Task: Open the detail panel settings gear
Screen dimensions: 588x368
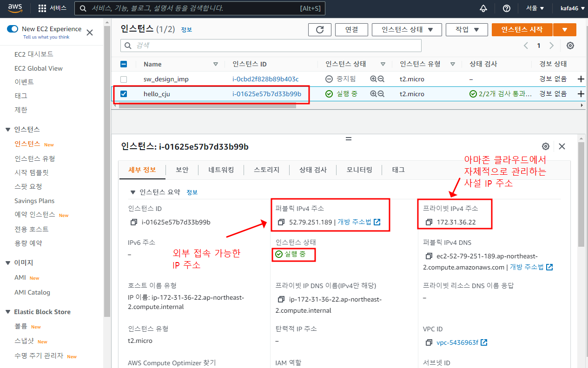Action: (546, 146)
